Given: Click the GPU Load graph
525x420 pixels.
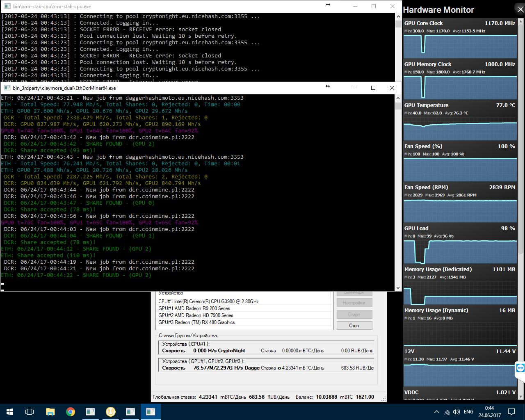Looking at the screenshot, I should click(460, 251).
